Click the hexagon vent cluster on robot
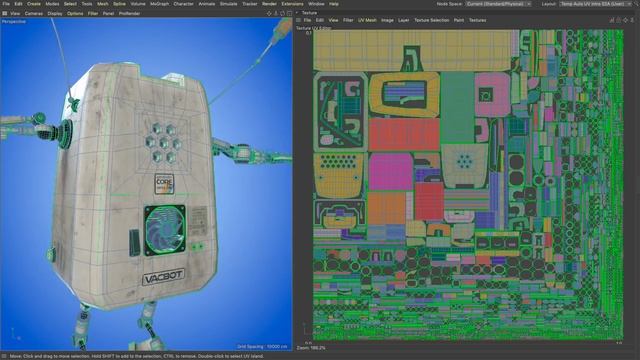 [164, 143]
